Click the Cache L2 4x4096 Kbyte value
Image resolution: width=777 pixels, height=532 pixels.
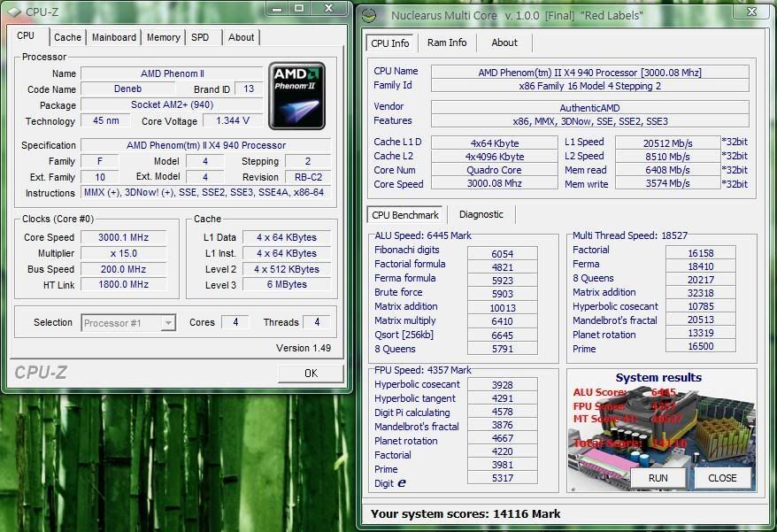click(x=495, y=157)
